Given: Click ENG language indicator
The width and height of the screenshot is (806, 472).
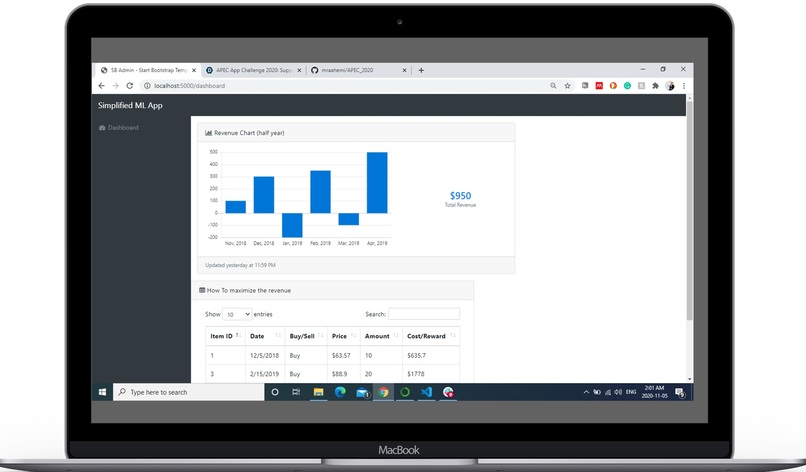Looking at the screenshot, I should tap(631, 392).
